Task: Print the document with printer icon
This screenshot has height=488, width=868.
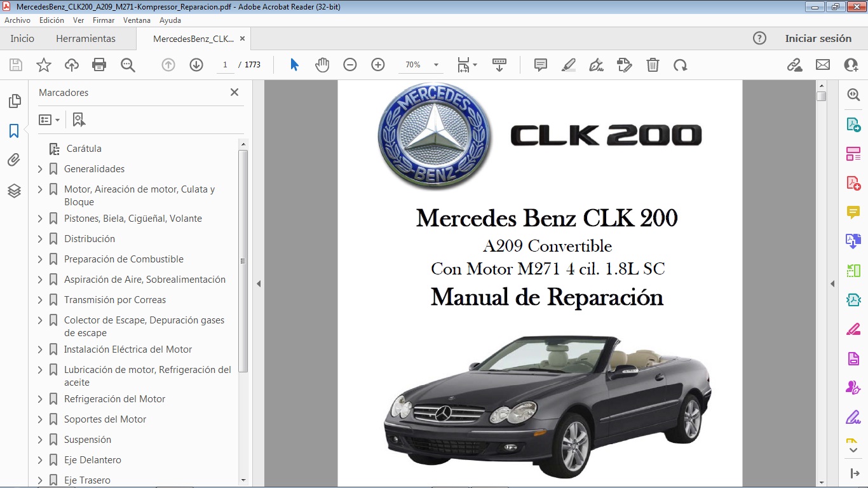Action: coord(99,65)
